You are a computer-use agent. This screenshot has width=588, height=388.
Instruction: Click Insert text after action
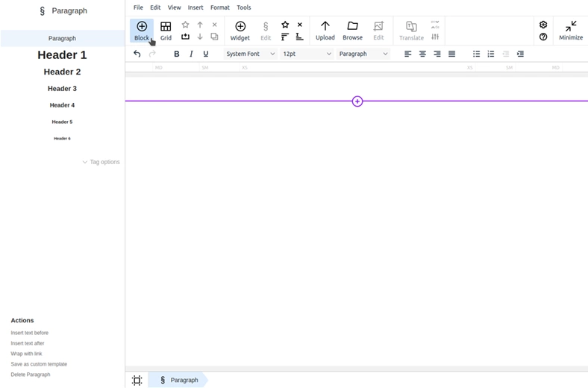click(28, 343)
